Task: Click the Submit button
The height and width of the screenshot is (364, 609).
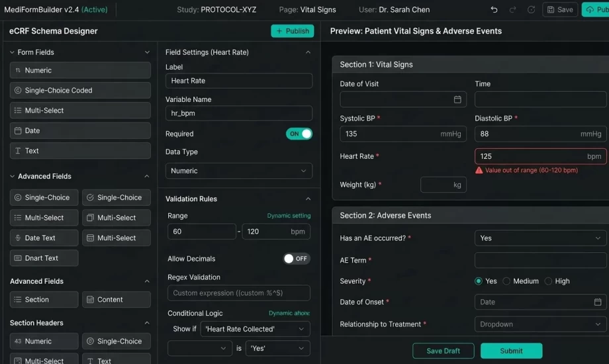Action: click(511, 351)
